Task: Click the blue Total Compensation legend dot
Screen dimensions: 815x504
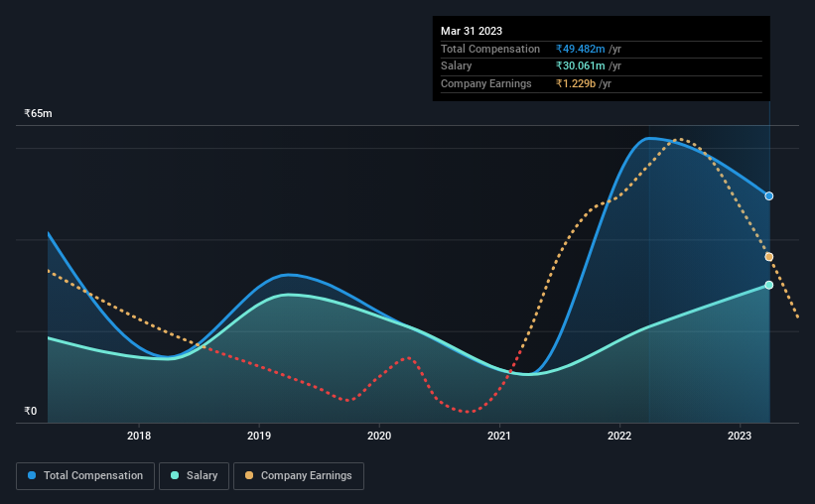Action: point(32,475)
